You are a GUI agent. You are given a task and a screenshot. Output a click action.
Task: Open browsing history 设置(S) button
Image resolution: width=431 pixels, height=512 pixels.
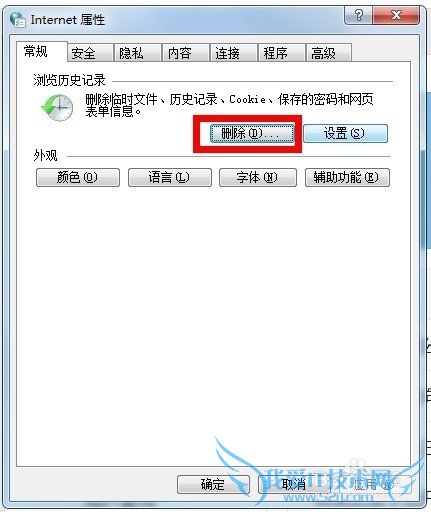pos(345,134)
